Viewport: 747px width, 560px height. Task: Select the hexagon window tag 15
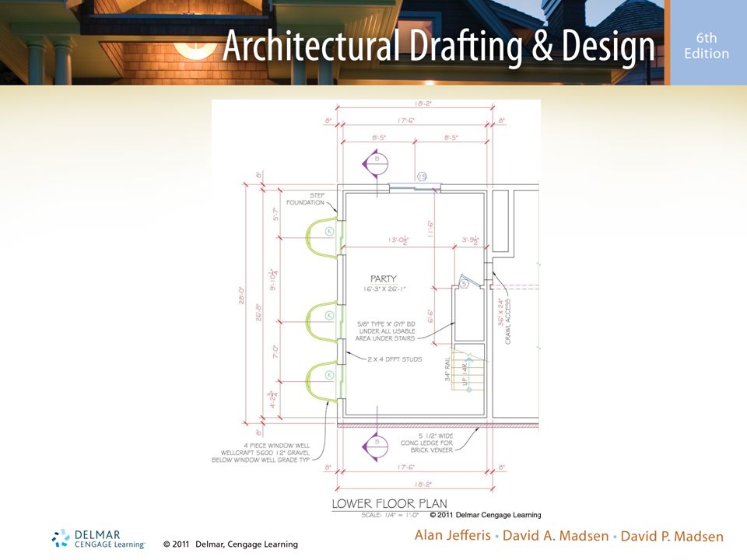[422, 177]
